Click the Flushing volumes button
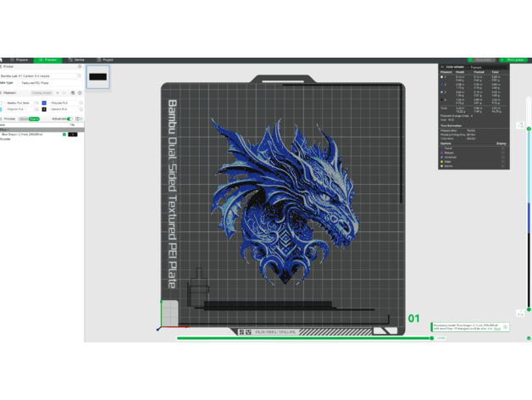 42,92
